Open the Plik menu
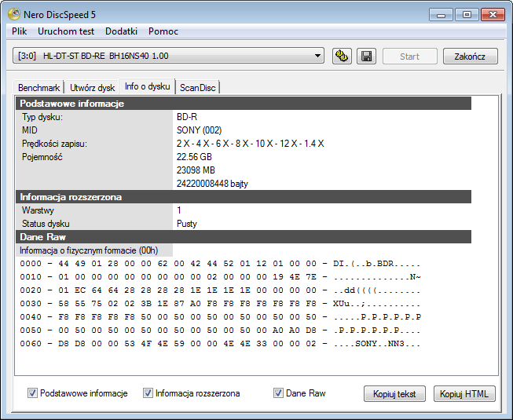 tap(20, 31)
